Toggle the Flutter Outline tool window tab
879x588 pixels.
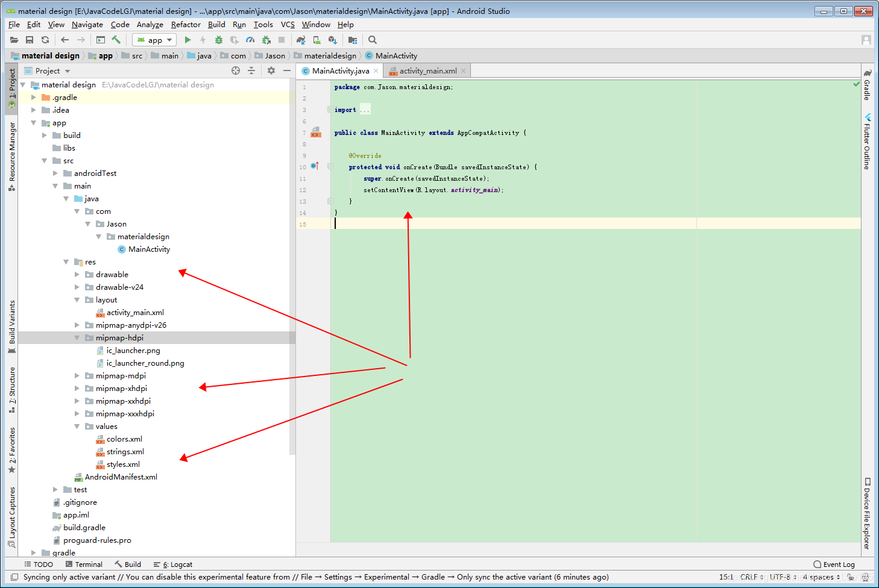pos(868,142)
